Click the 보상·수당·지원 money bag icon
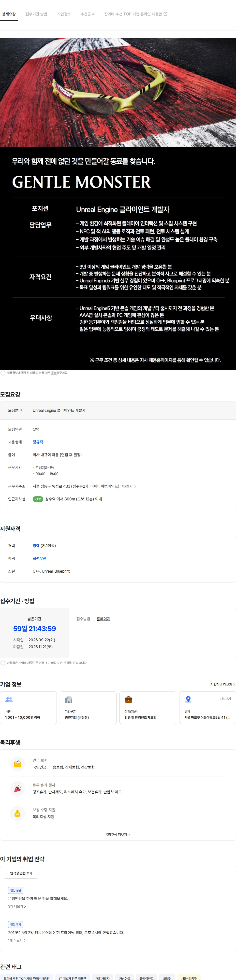236x980 pixels. [x=17, y=813]
